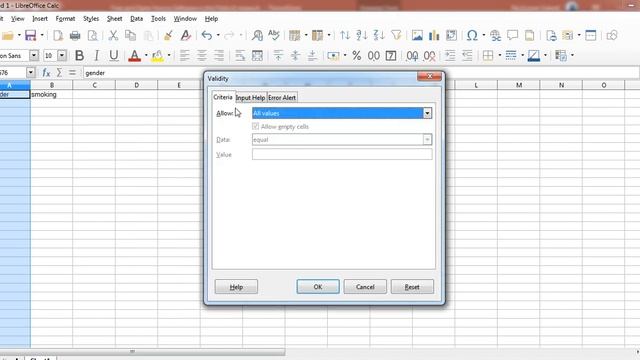Viewport: 640px width, 360px height.
Task: Open the Tools menu
Action: tap(158, 19)
